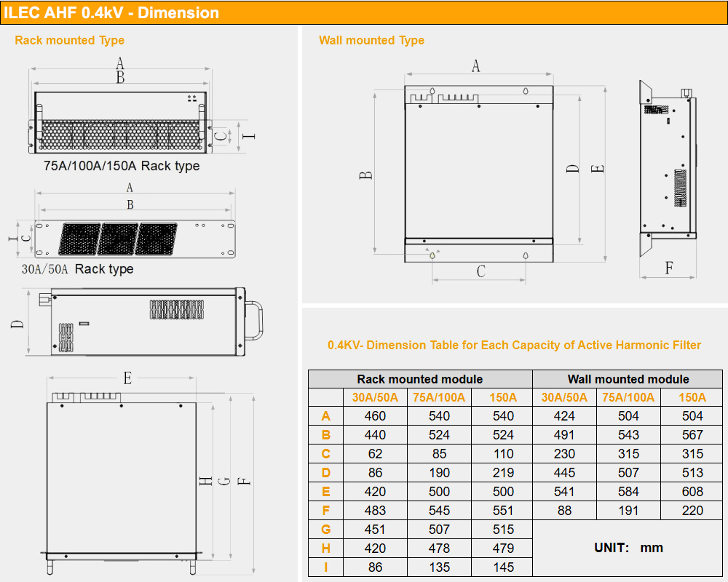The image size is (728, 582).
Task: Click the wall '75A/100A' column header
Action: pos(628,398)
